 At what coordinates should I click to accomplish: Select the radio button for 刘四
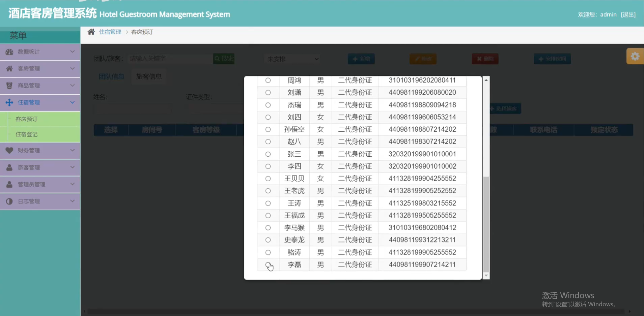click(x=268, y=117)
